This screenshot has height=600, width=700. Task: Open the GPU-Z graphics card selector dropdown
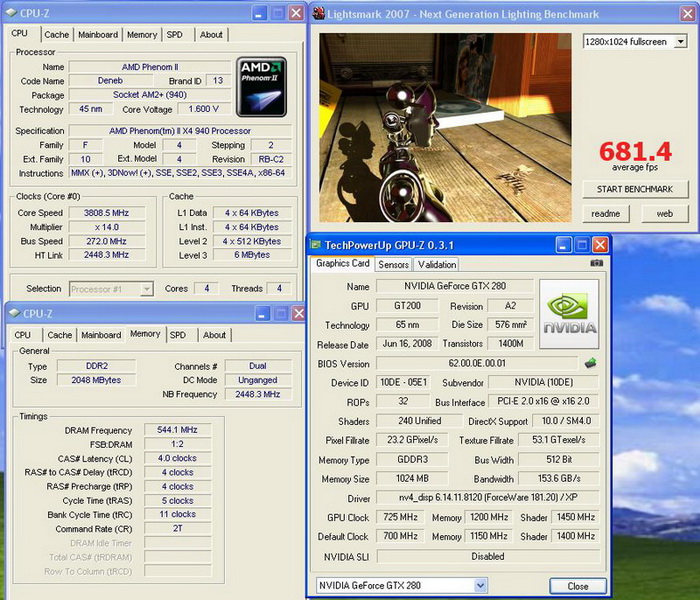(x=480, y=585)
